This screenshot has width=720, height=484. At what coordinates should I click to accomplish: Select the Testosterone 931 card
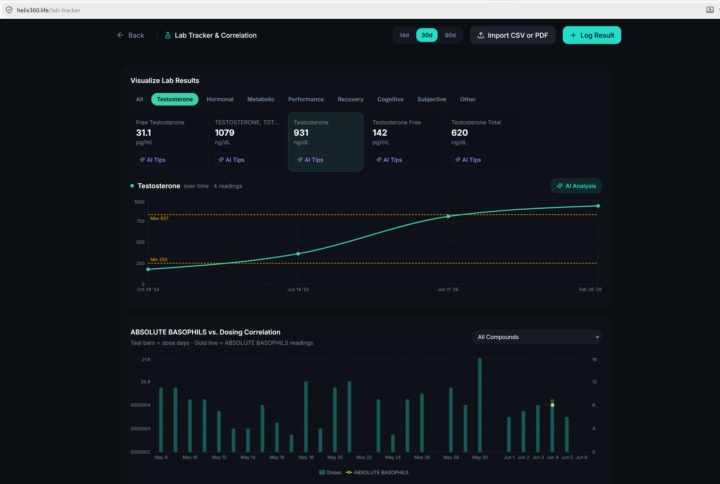click(x=326, y=142)
